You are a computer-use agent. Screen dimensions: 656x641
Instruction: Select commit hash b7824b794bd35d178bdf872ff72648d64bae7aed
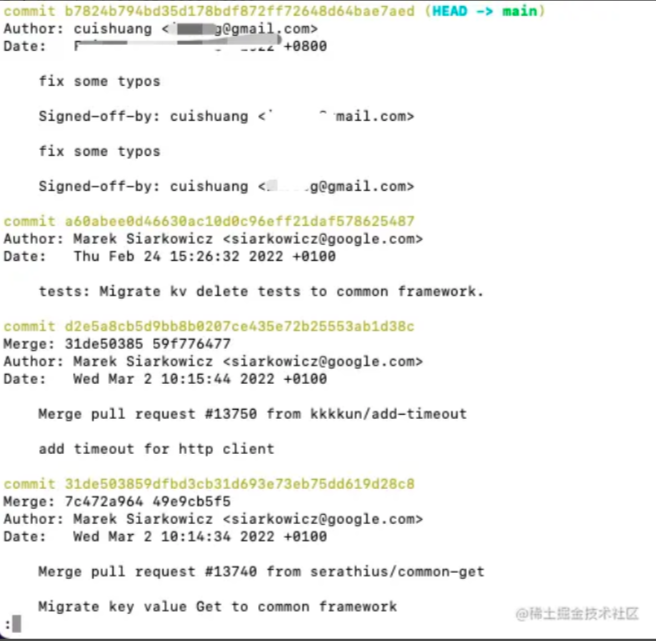239,11
